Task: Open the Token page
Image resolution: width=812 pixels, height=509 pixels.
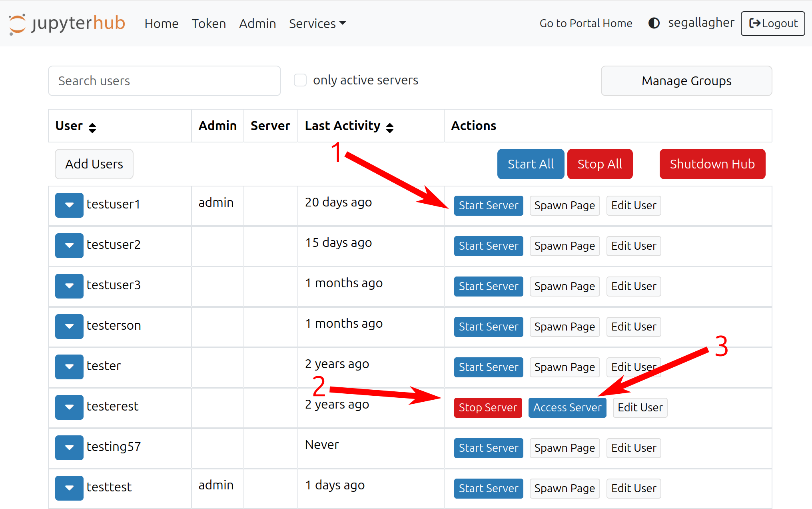Action: pyautogui.click(x=209, y=24)
